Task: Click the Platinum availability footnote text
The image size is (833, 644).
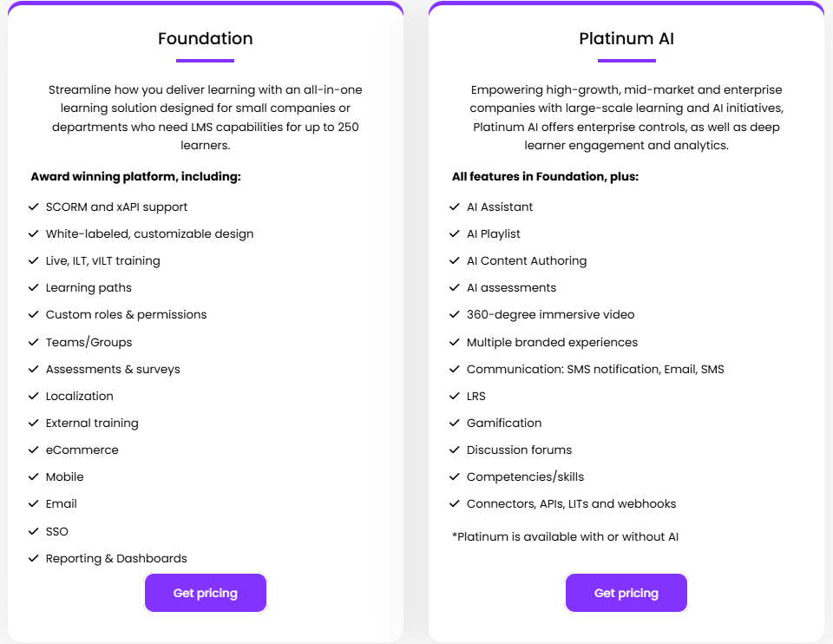Action: pyautogui.click(x=565, y=537)
